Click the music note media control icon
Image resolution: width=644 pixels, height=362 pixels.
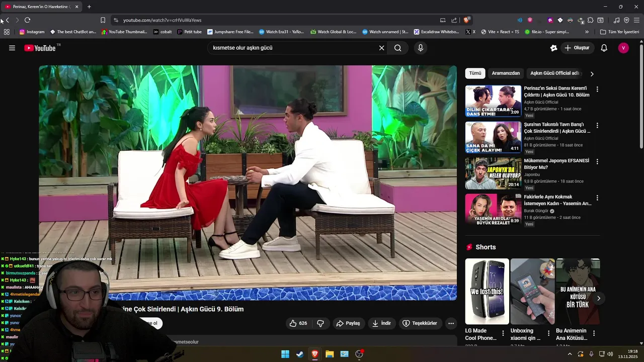(x=616, y=20)
